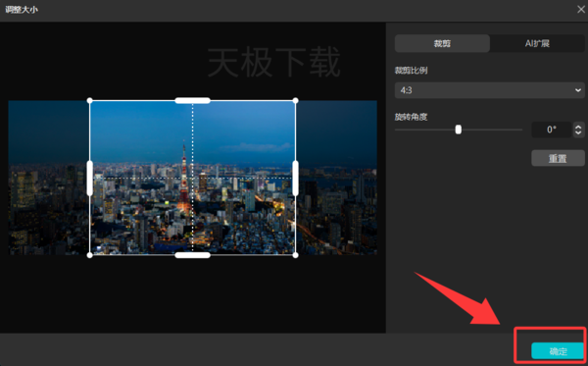Click the right edge crop handle

tap(296, 178)
